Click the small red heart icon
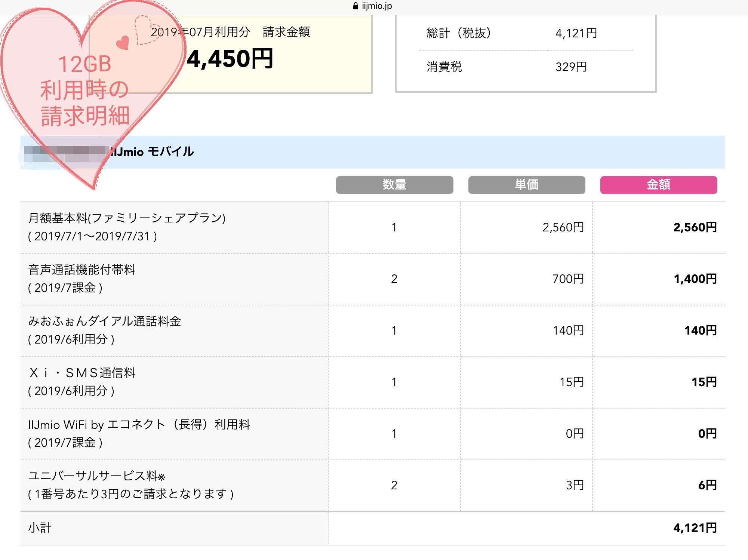The image size is (748, 560). (x=123, y=43)
